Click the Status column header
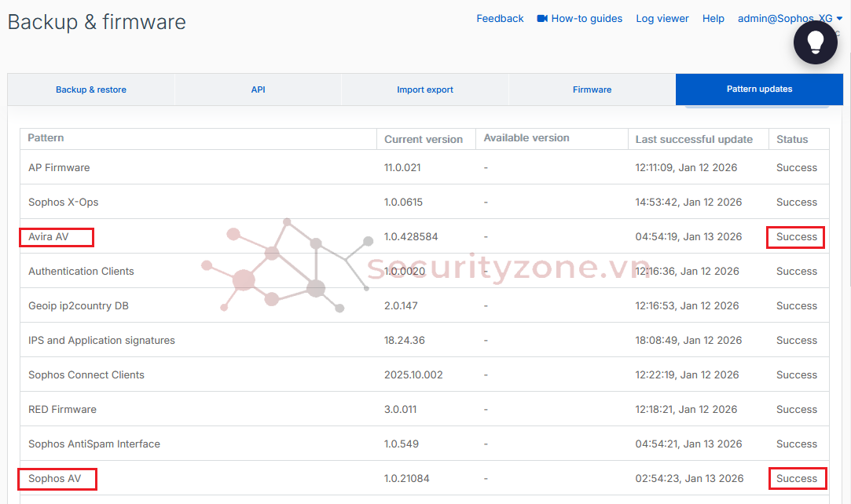The width and height of the screenshot is (851, 504). click(x=791, y=139)
